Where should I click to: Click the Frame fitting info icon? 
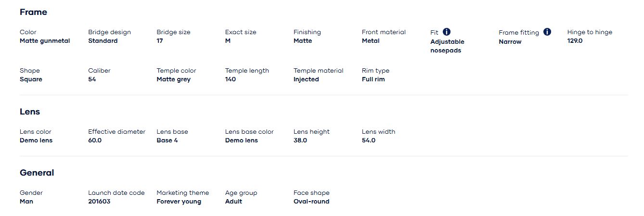coord(547,32)
